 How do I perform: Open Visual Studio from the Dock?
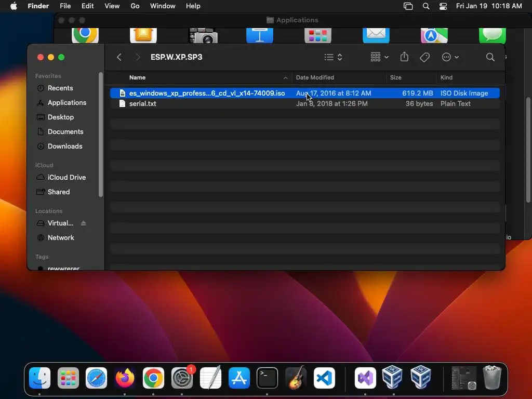pyautogui.click(x=365, y=378)
